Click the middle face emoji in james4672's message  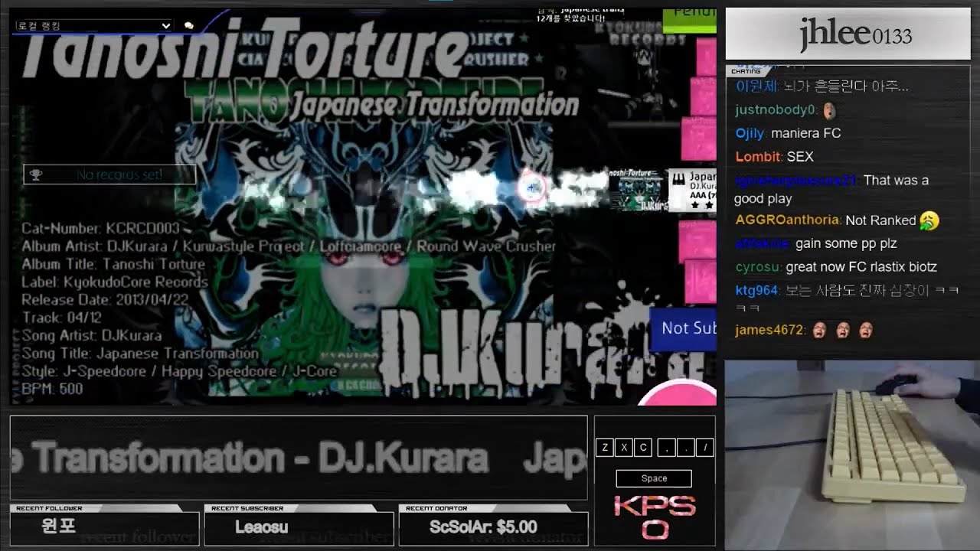(842, 331)
